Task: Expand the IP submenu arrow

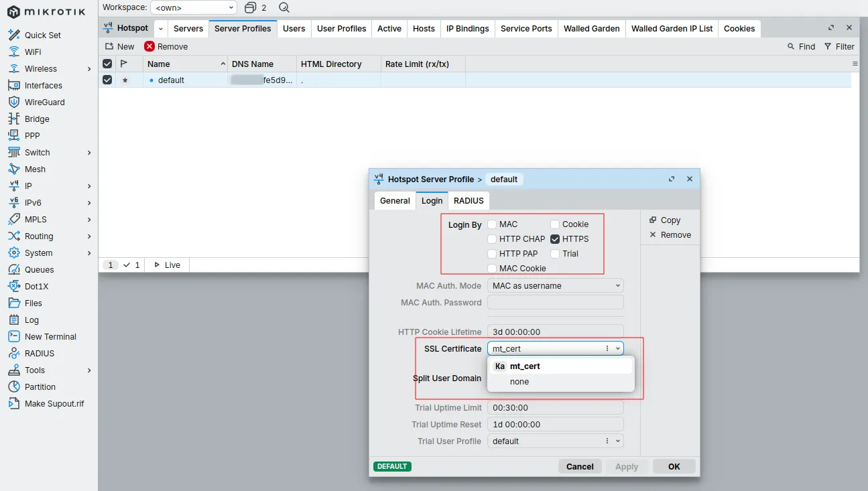Action: click(89, 186)
